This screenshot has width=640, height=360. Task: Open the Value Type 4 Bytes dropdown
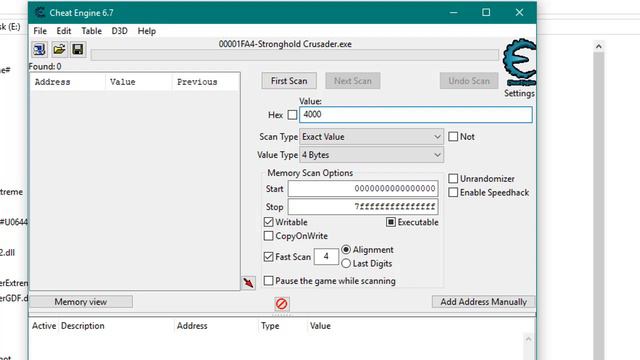371,155
